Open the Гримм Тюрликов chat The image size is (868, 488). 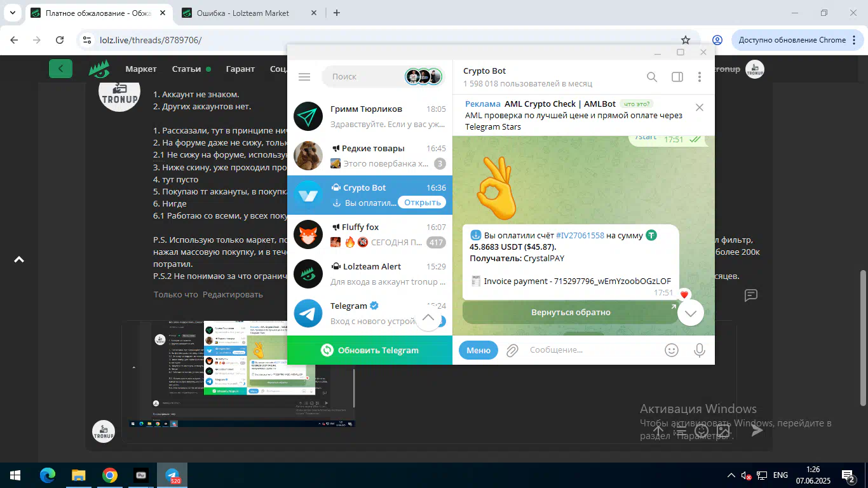[370, 116]
